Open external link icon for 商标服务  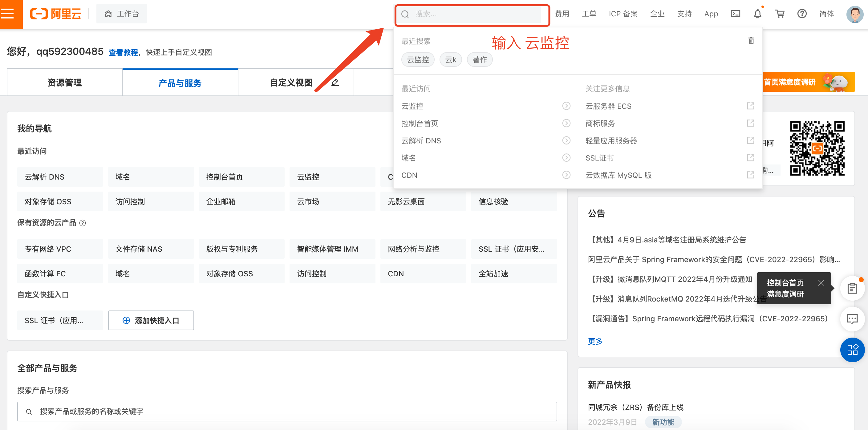click(751, 123)
